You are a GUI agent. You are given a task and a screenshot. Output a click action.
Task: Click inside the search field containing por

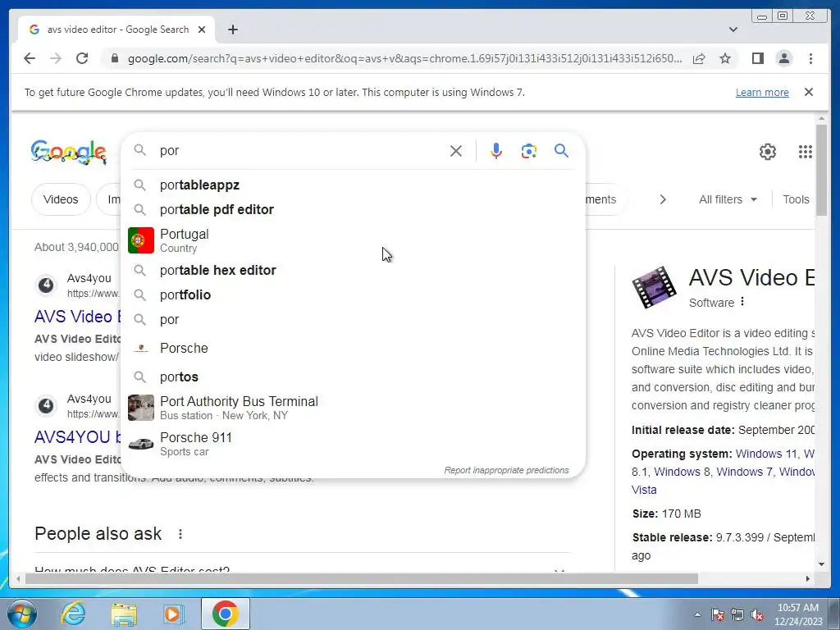(300, 151)
